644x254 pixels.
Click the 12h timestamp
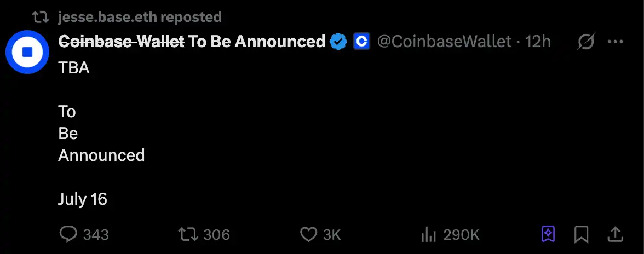click(x=538, y=41)
